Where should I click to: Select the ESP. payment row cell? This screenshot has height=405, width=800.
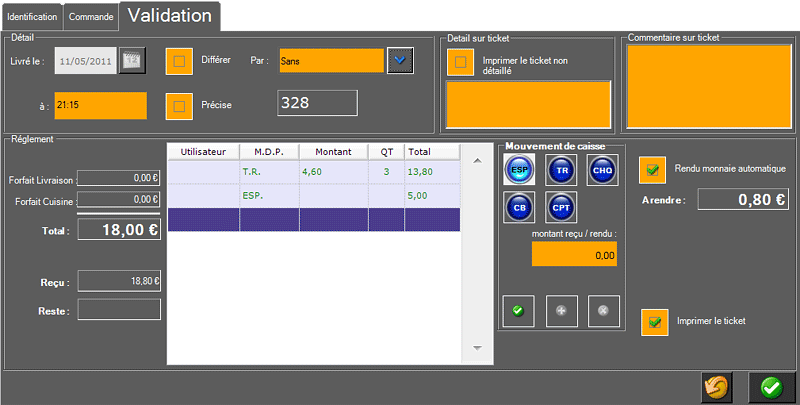tap(269, 195)
